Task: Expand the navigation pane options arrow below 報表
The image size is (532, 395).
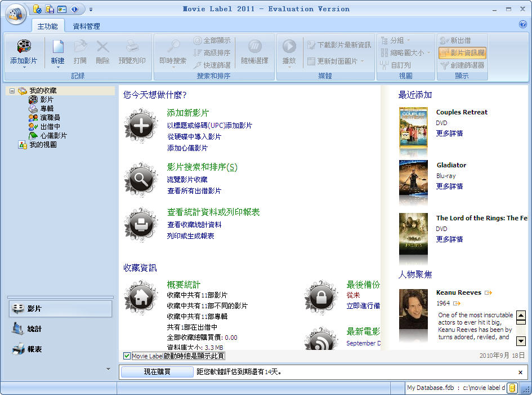Action: click(108, 369)
